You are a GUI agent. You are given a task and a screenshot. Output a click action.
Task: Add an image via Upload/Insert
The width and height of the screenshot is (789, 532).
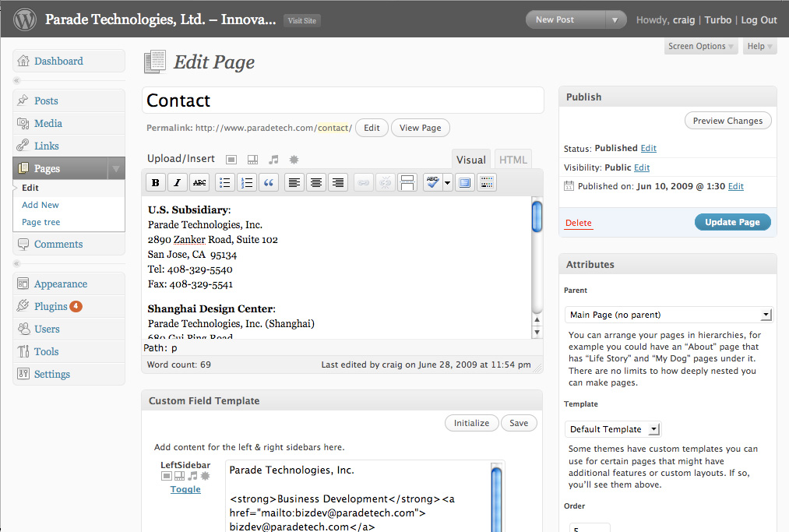tap(231, 160)
